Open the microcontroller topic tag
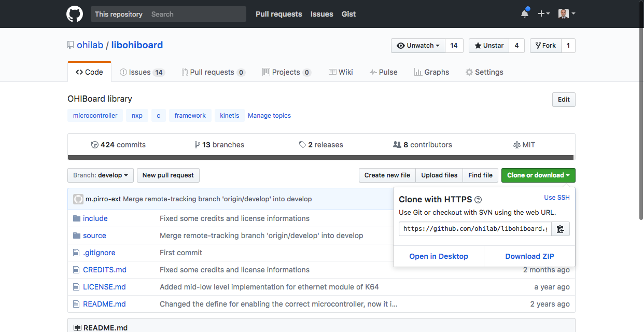The image size is (644, 332). [95, 116]
